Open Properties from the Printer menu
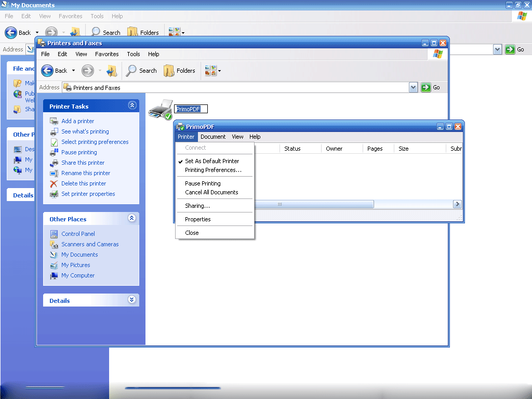The height and width of the screenshot is (399, 532). point(215,220)
